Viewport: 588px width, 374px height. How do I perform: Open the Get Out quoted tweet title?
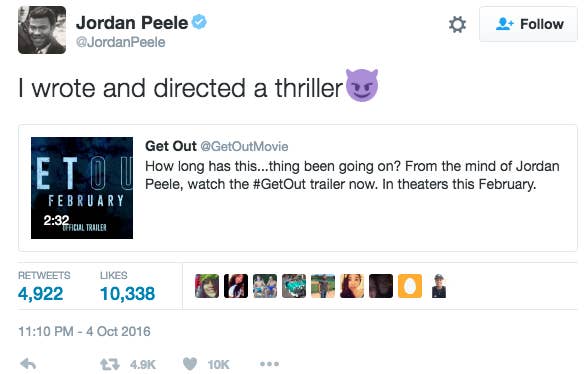coord(171,146)
